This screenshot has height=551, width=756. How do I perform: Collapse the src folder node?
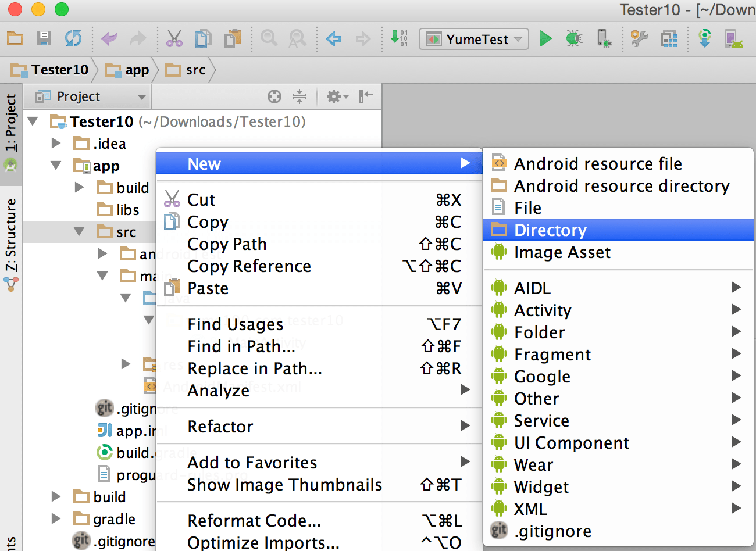80,232
